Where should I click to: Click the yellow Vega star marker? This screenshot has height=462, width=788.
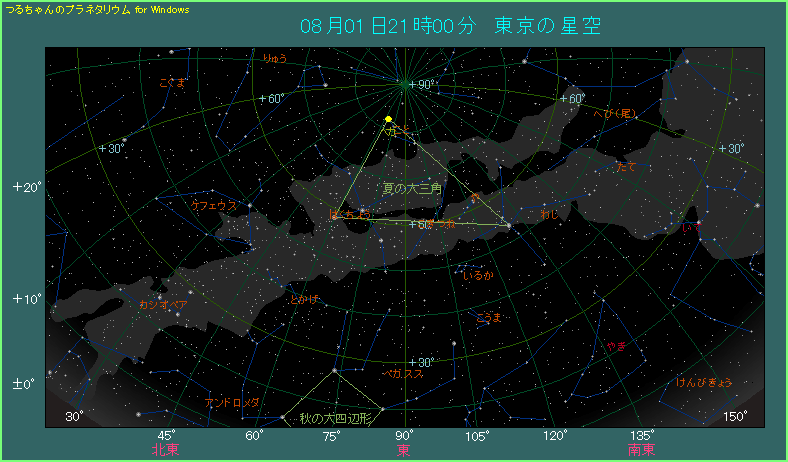[388, 119]
